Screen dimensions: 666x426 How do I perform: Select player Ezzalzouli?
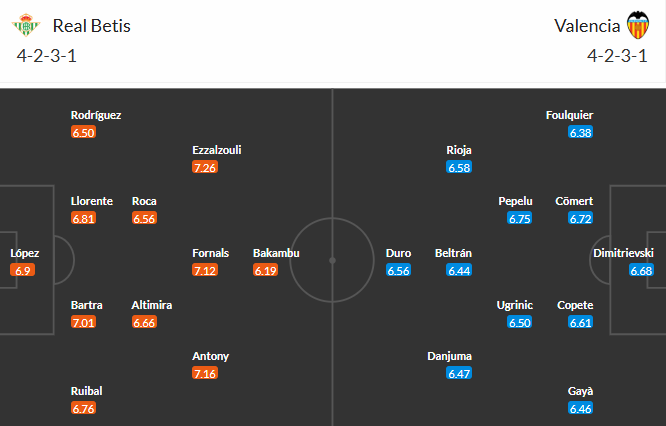[217, 150]
